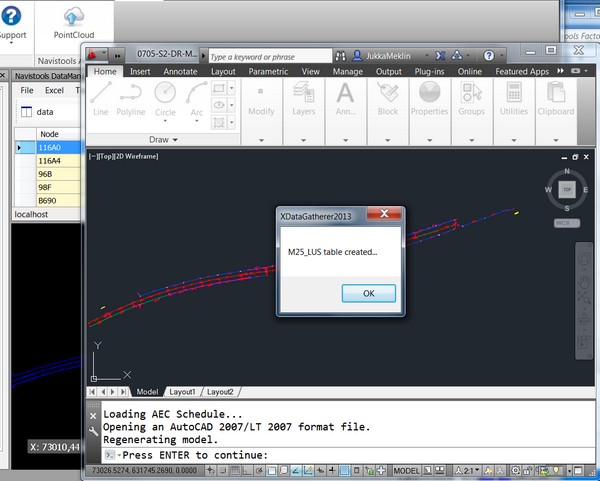Choose the Circle tool
600x481 pixels.
pyautogui.click(x=165, y=97)
